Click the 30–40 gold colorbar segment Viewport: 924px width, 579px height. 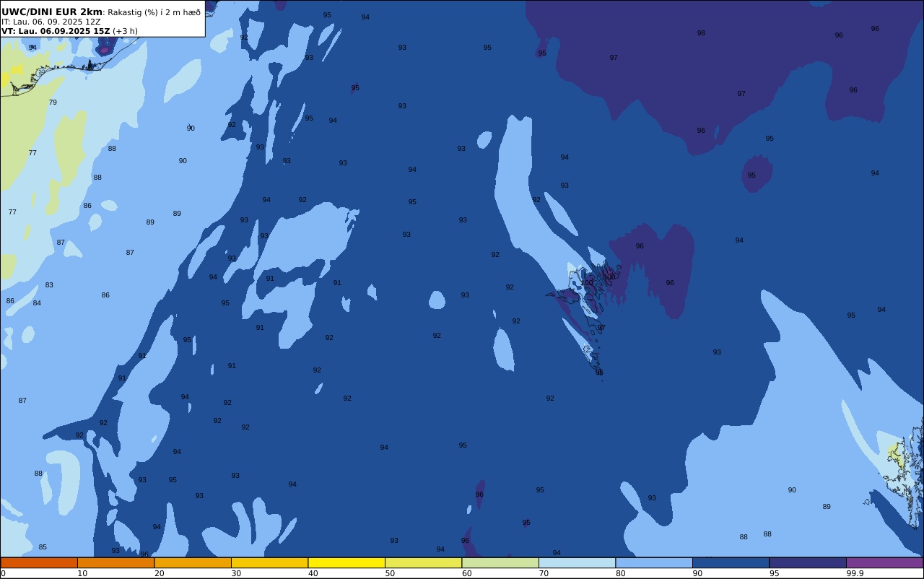click(269, 562)
